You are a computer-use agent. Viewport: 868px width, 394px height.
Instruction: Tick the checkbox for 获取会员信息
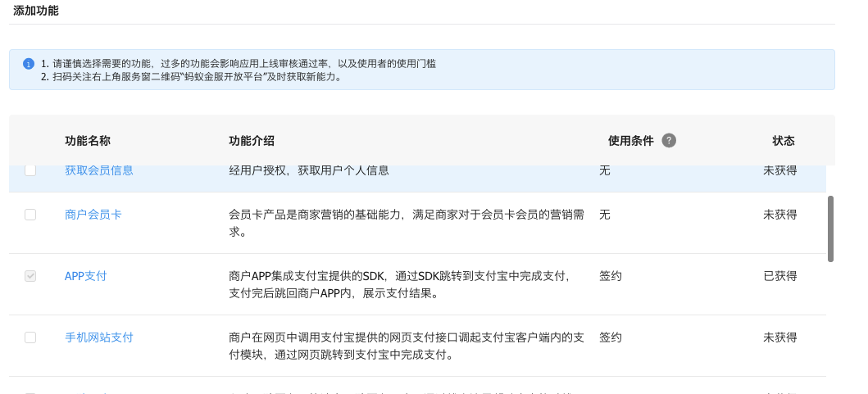[30, 170]
